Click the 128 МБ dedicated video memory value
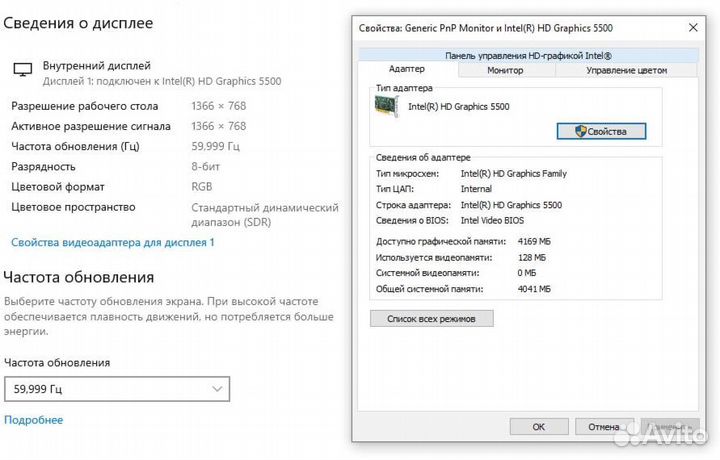 [532, 258]
